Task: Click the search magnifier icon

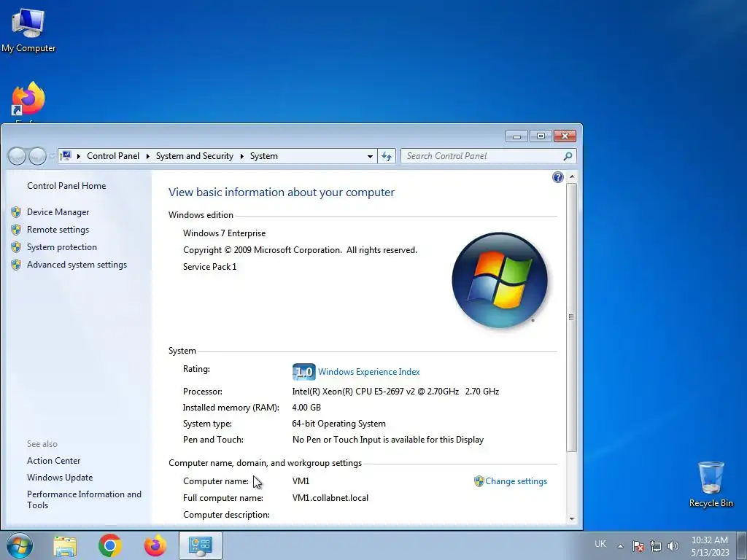Action: [x=568, y=156]
